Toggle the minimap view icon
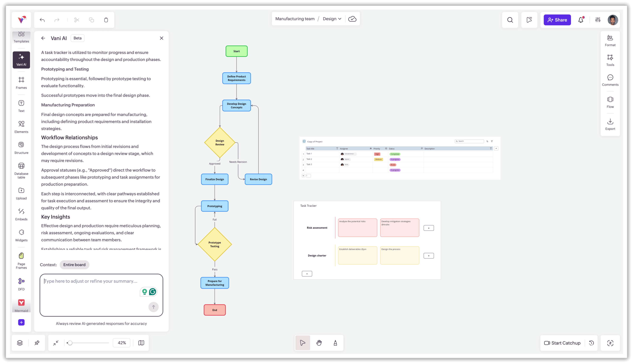 click(141, 343)
